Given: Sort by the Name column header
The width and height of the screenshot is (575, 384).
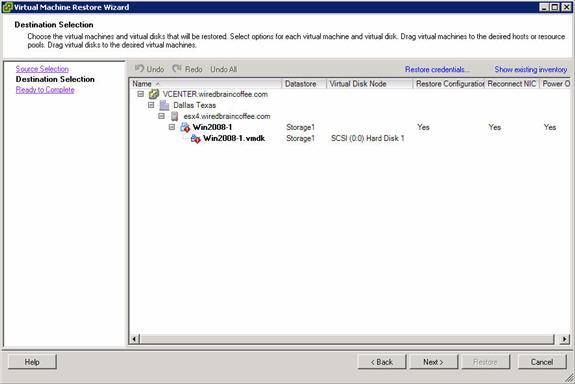Looking at the screenshot, I should point(206,84).
